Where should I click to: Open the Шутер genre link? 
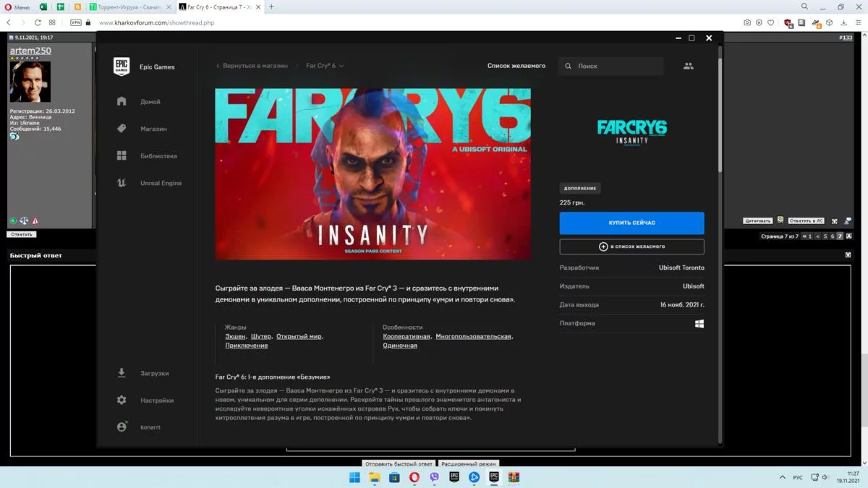(x=261, y=336)
